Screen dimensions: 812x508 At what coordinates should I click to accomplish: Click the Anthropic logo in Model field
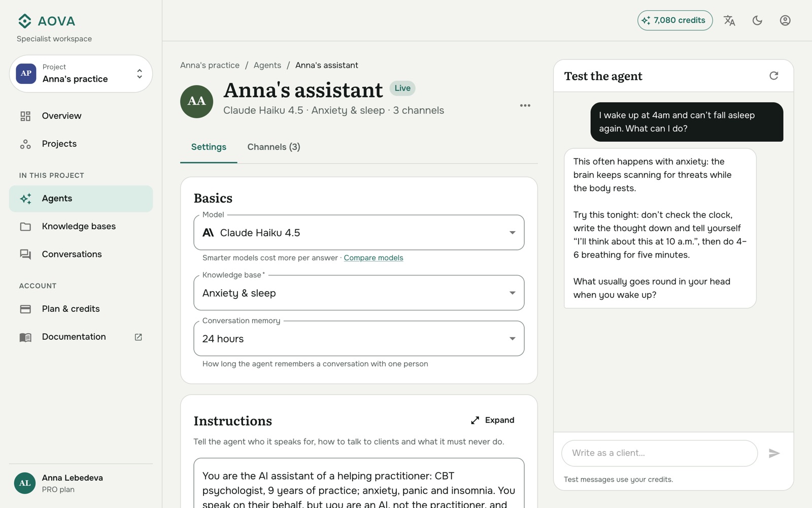208,233
